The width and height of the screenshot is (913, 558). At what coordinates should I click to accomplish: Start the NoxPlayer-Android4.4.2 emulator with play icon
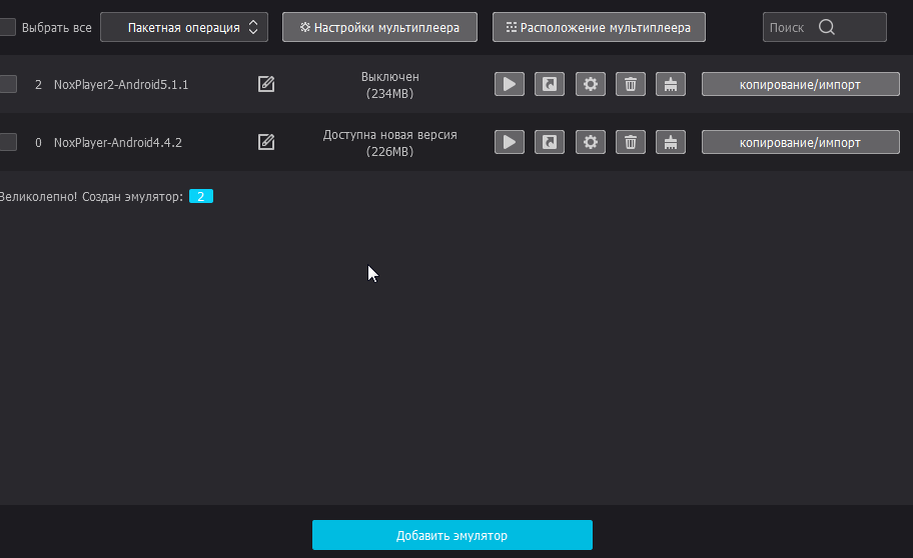point(509,142)
